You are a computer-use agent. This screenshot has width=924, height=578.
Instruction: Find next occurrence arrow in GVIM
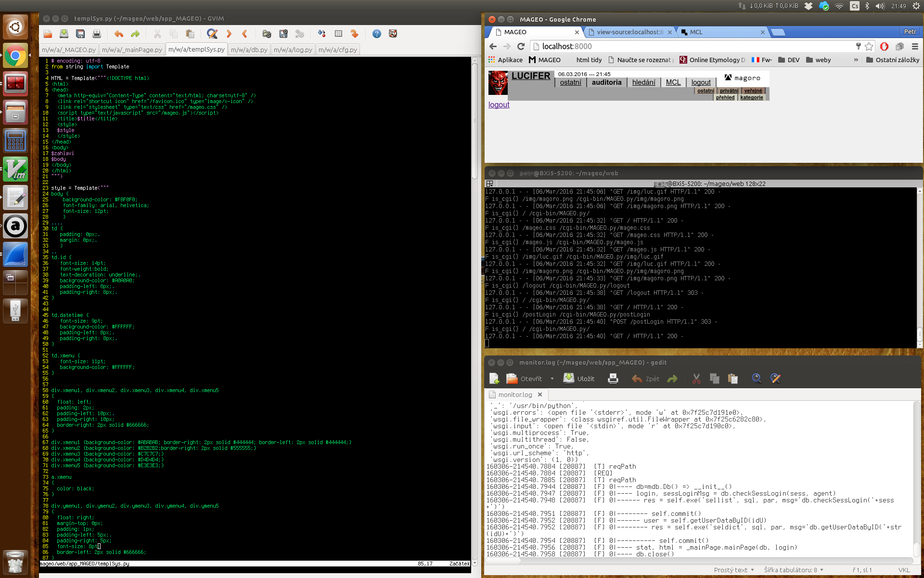point(229,34)
